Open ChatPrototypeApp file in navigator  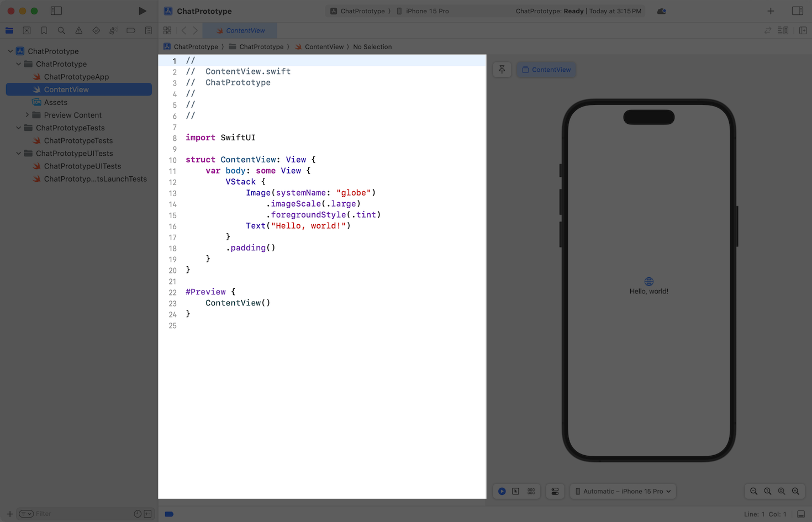point(76,77)
